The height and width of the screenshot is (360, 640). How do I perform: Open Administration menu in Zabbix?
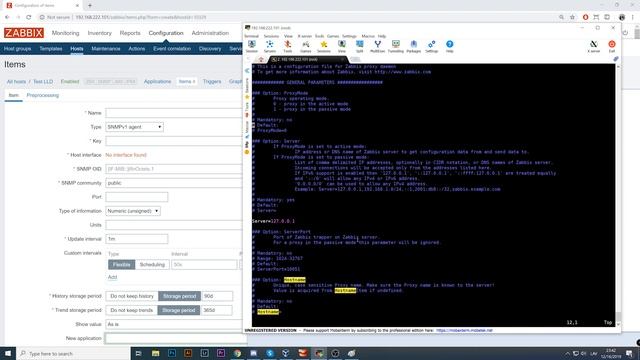click(210, 33)
